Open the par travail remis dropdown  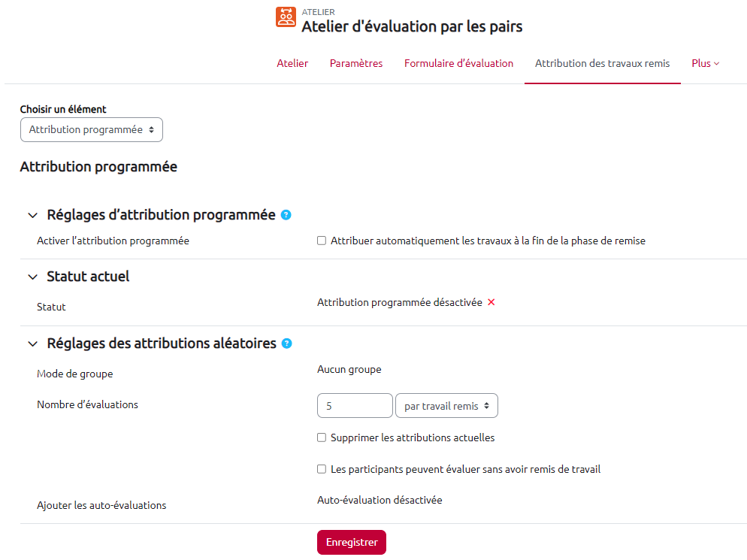pyautogui.click(x=446, y=406)
